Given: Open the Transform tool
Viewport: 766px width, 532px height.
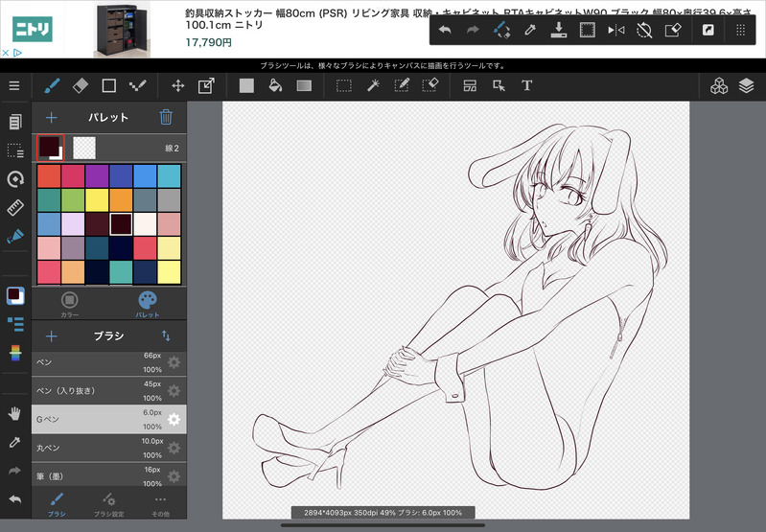Looking at the screenshot, I should point(206,86).
